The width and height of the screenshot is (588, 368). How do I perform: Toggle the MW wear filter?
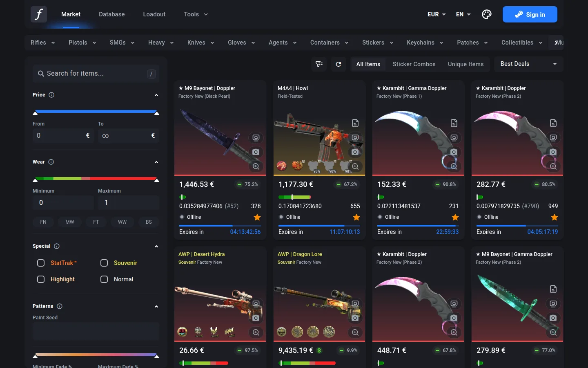70,222
